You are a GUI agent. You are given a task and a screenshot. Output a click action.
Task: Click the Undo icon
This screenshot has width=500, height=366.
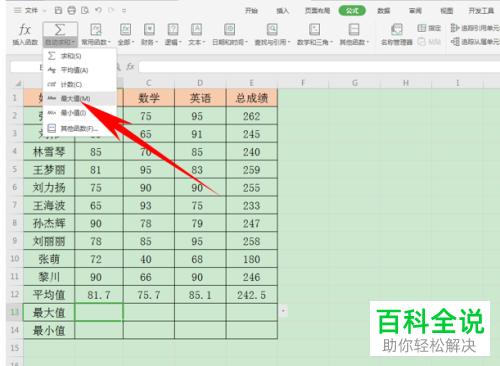[98, 10]
